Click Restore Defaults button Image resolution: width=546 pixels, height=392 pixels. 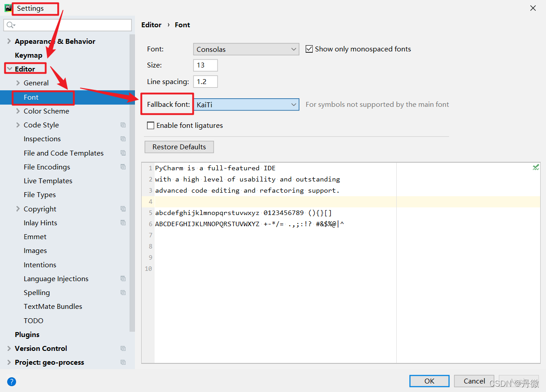click(179, 147)
